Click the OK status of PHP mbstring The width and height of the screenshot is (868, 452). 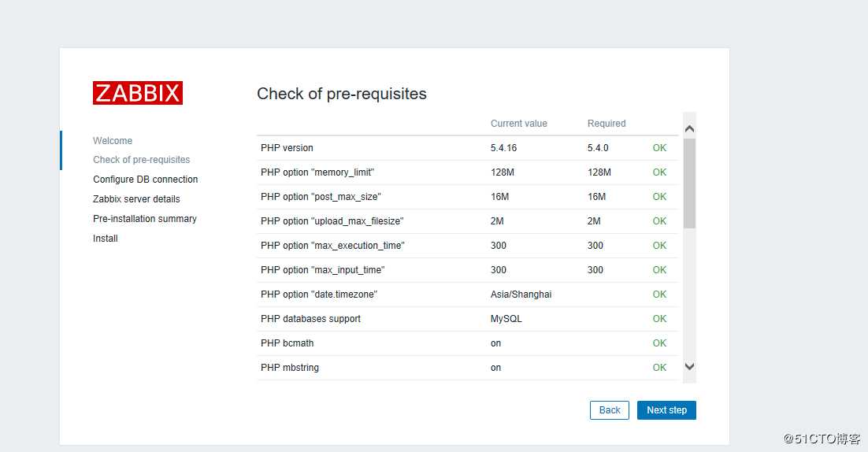(x=659, y=367)
